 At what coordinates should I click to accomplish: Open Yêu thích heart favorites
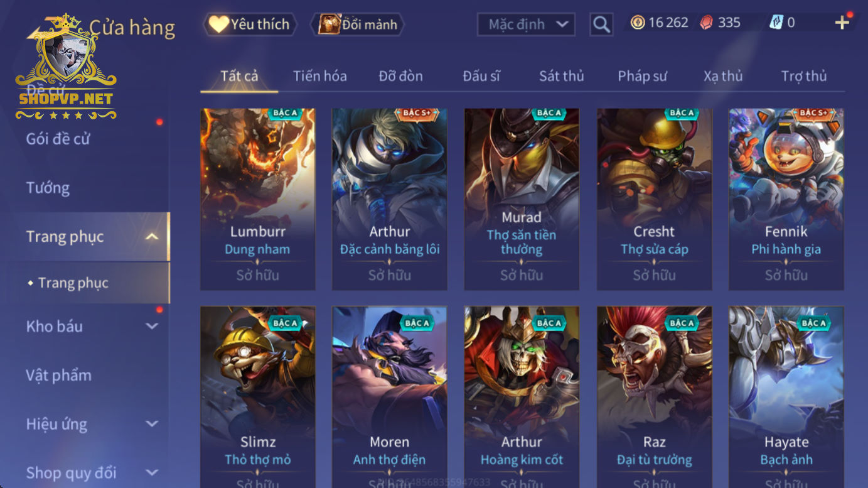point(250,24)
